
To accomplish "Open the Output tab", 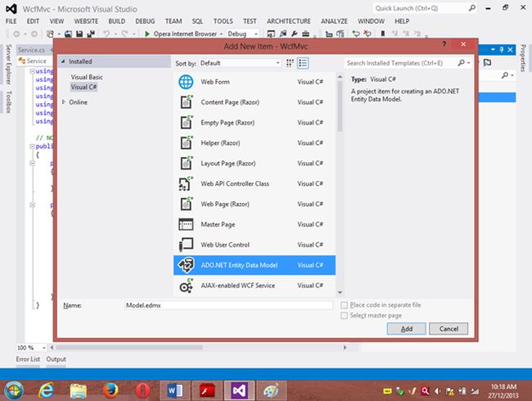I will (56, 359).
